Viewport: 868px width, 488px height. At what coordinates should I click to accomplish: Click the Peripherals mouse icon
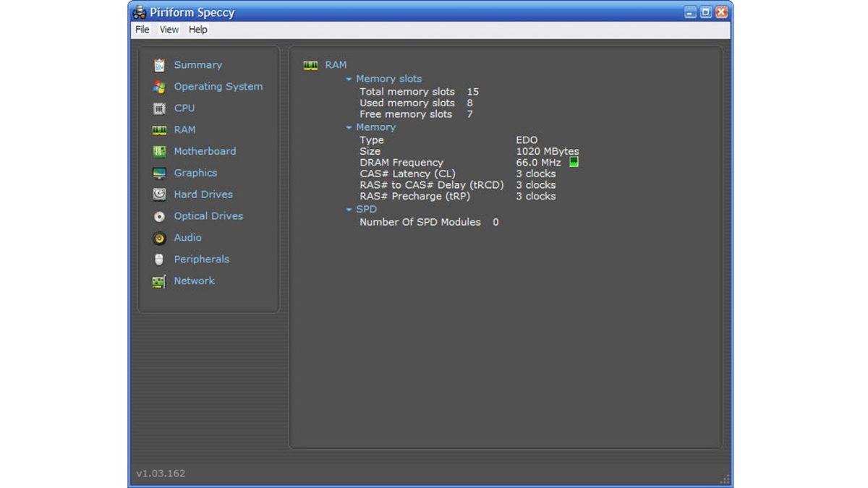pyautogui.click(x=159, y=260)
